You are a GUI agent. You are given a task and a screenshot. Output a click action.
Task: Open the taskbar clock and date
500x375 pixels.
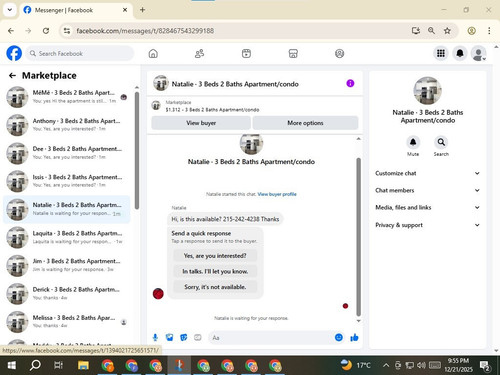(458, 365)
